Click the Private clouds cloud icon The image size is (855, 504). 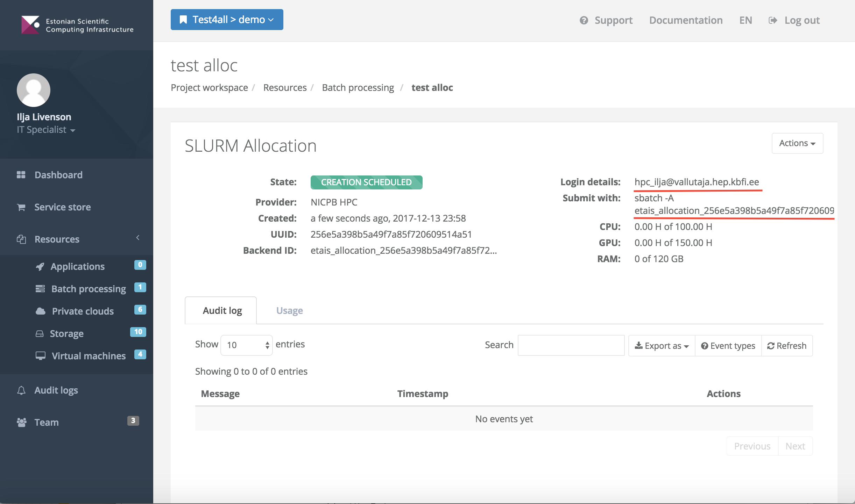pos(41,311)
